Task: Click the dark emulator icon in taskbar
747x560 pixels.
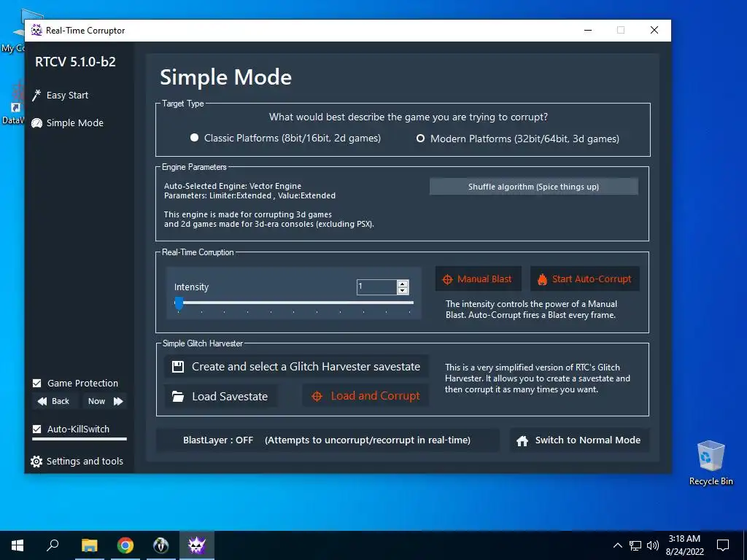Action: (x=161, y=545)
